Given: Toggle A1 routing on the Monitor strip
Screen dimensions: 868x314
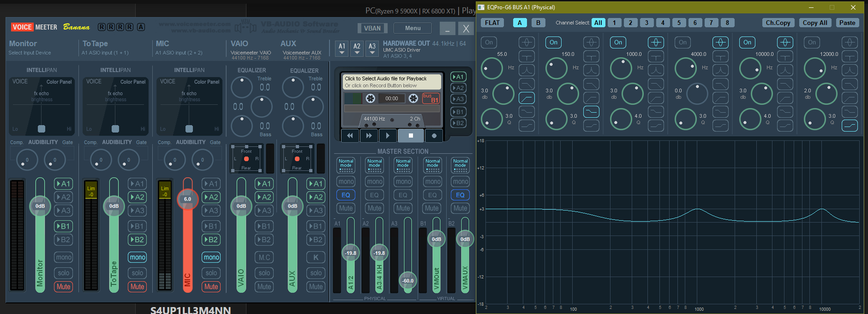Looking at the screenshot, I should point(64,184).
